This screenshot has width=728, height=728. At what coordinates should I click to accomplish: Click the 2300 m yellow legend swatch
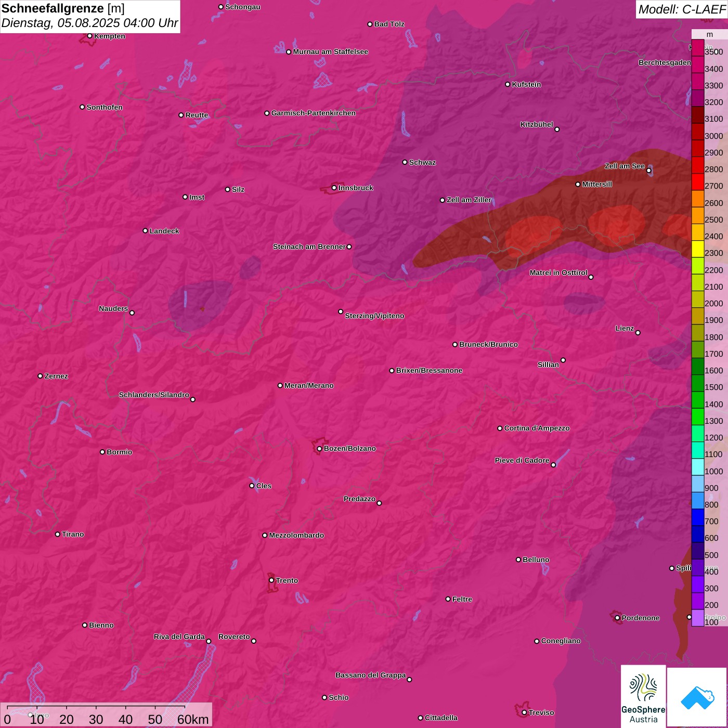tap(698, 249)
